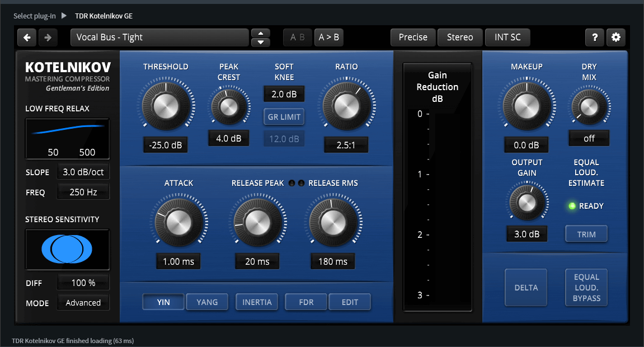
Task: Open the help question mark button
Action: tap(594, 37)
